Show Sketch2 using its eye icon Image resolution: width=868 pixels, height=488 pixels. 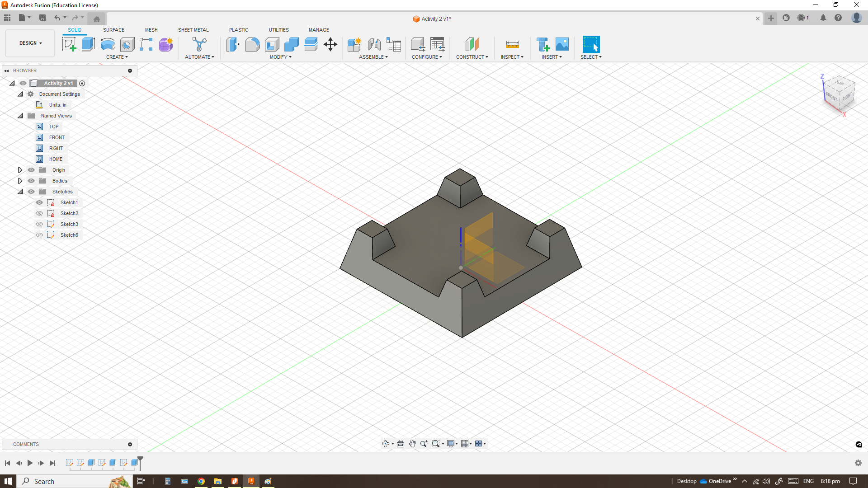(39, 213)
